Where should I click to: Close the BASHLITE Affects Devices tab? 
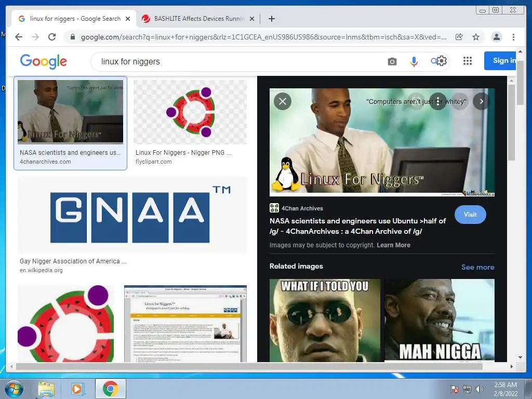(252, 19)
